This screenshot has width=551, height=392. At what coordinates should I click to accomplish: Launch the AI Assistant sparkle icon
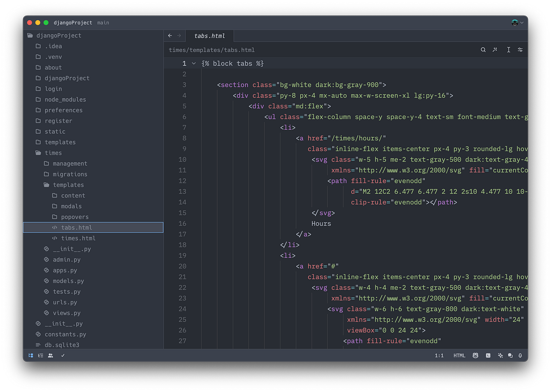pyautogui.click(x=500, y=355)
